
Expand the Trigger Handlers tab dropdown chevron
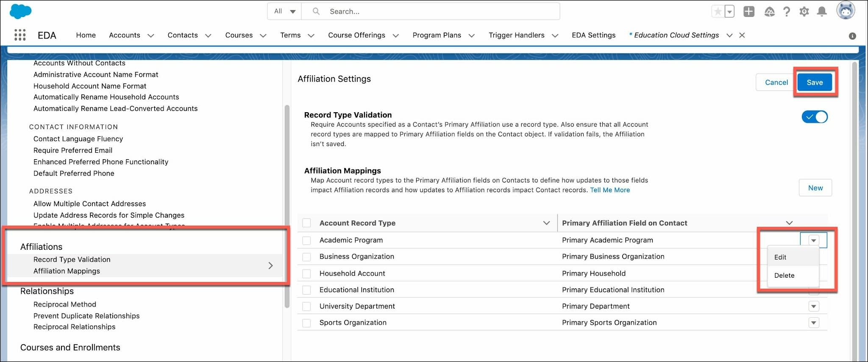[x=555, y=36]
